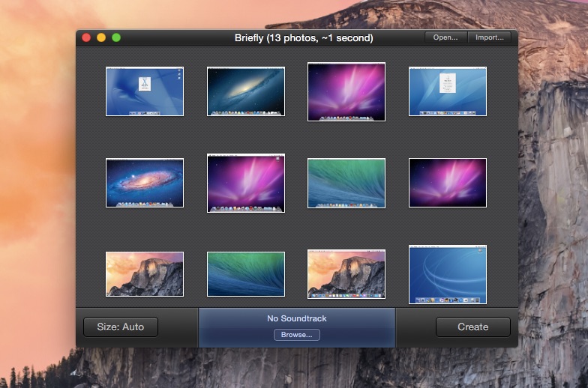Click the Open... button in the title bar
Viewport: 588px width, 388px height.
pos(445,37)
